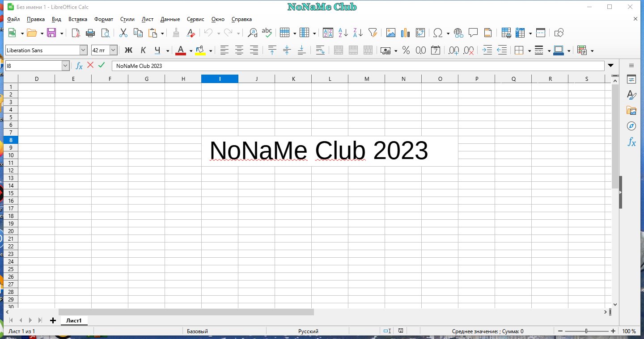
Task: Toggle Italic (К) formatting
Action: click(x=143, y=50)
